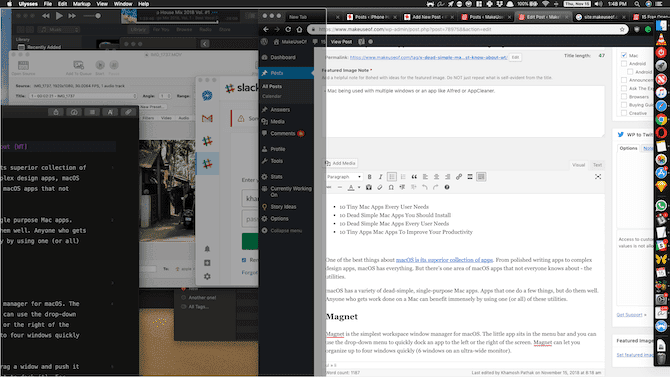The height and width of the screenshot is (377, 670).
Task: Check the Creative category checkbox
Action: pos(624,113)
